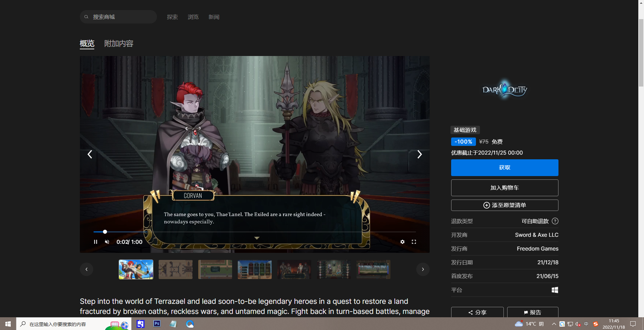This screenshot has height=330, width=644.
Task: Show next thumbnails in carousel
Action: click(423, 269)
